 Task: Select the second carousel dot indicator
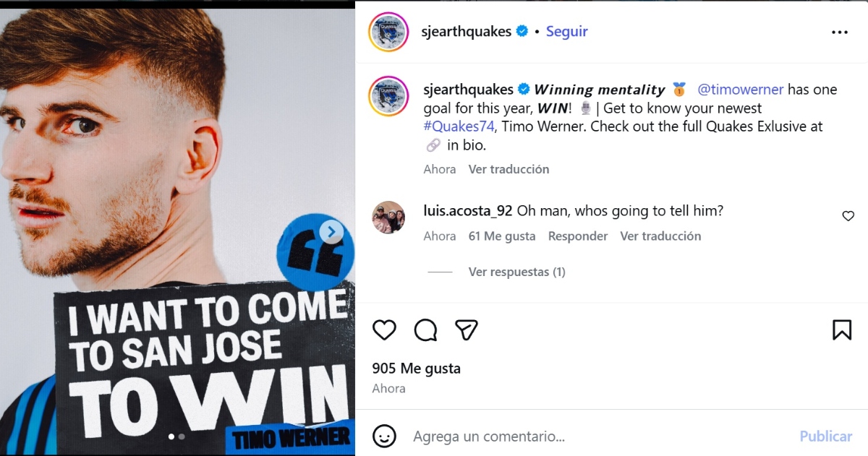point(182,436)
